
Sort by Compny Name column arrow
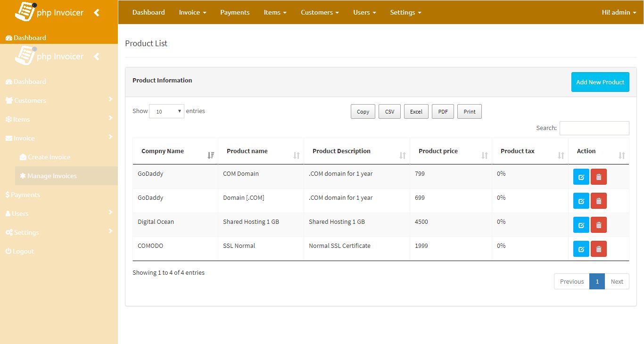coord(211,155)
